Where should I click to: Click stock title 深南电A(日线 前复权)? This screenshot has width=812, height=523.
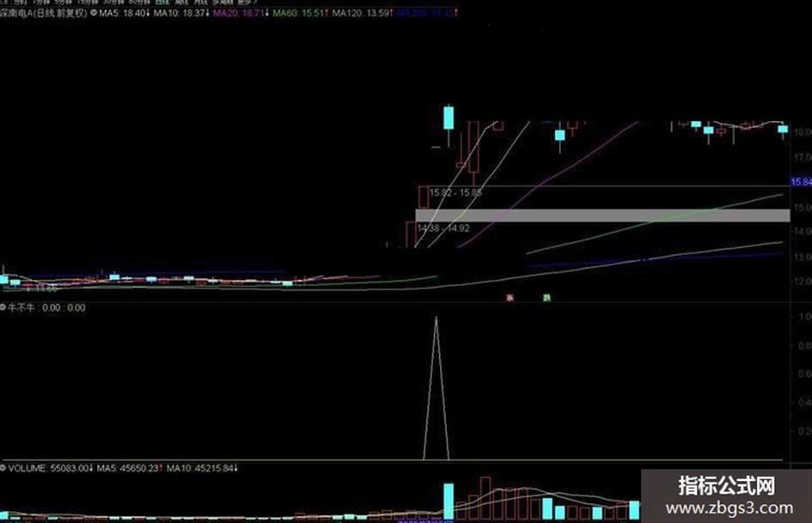coord(44,13)
